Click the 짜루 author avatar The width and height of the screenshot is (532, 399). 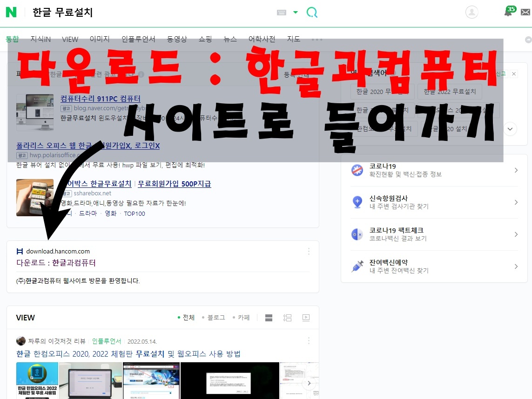tap(20, 341)
